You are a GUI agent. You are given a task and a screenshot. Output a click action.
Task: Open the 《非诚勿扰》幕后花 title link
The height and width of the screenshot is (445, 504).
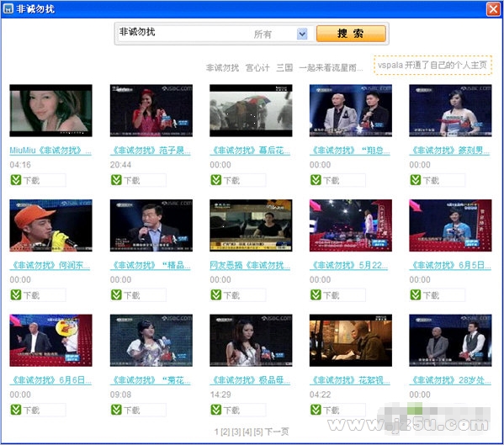point(250,151)
